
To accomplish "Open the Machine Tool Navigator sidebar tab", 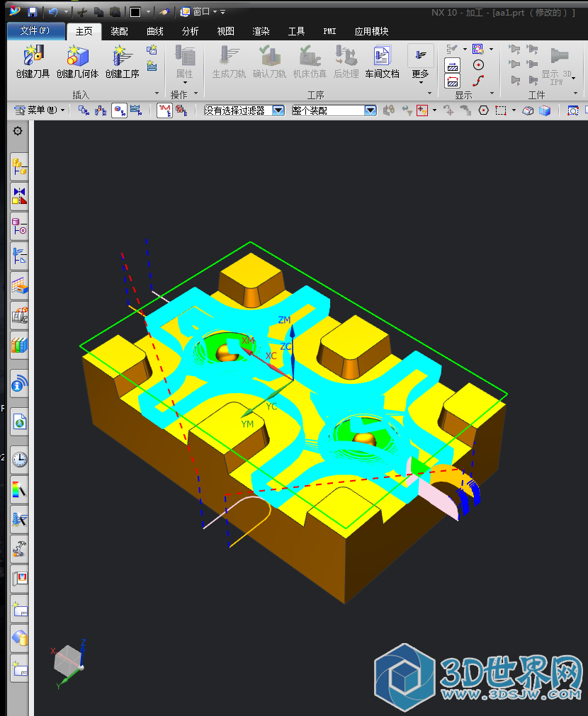I will [x=20, y=315].
